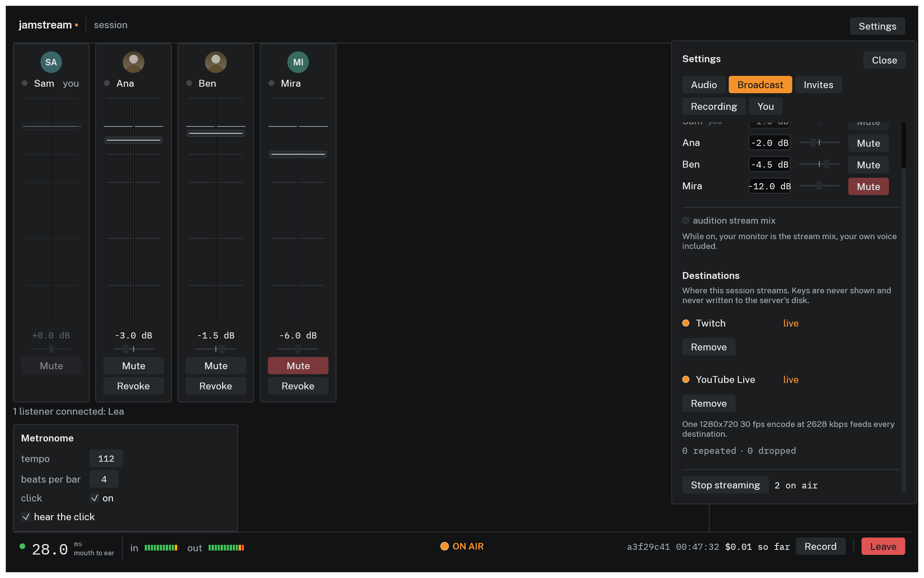Image resolution: width=924 pixels, height=578 pixels.
Task: Click Ben's avatar photo
Action: click(x=216, y=62)
